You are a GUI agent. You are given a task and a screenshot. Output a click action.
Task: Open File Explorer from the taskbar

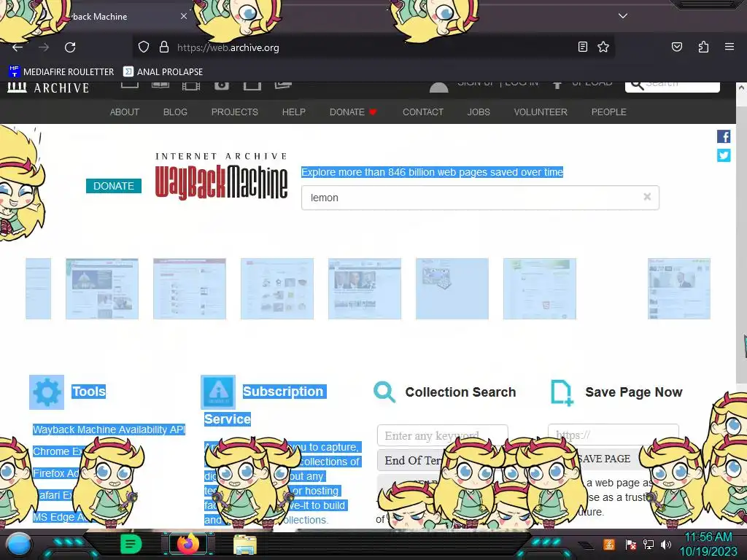(245, 545)
